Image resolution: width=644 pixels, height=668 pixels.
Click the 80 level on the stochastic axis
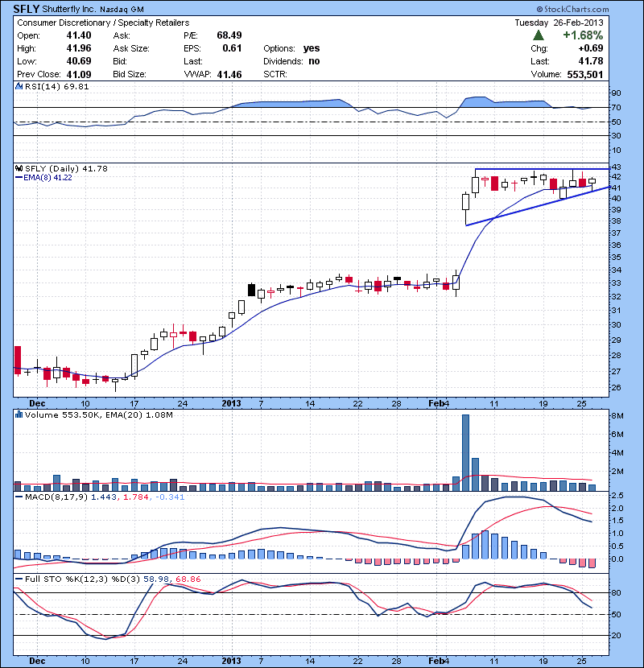click(617, 592)
